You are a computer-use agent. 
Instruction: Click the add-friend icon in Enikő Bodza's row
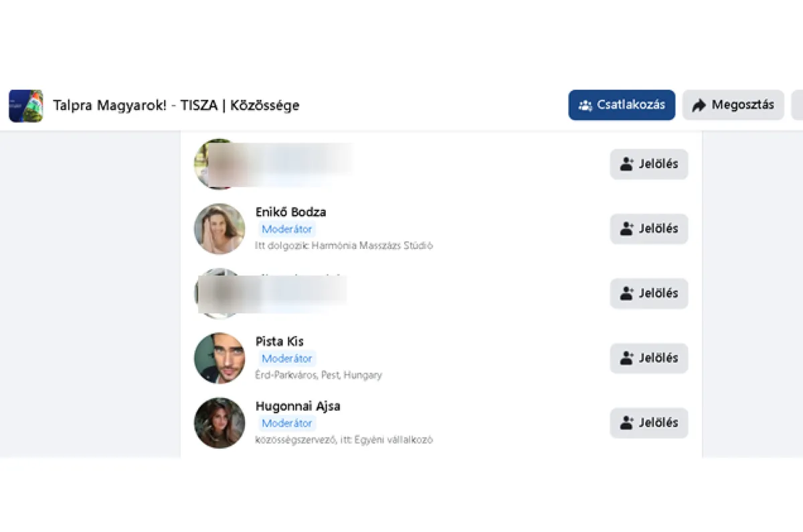point(626,229)
